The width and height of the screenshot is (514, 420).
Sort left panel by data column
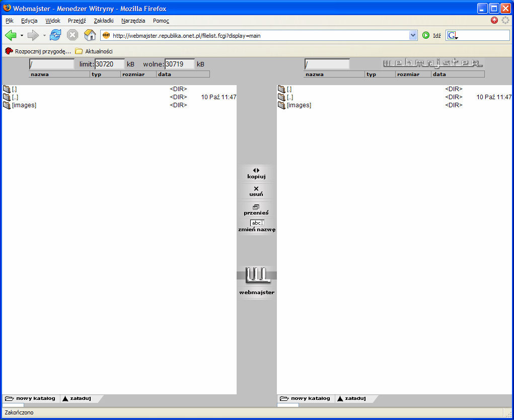click(183, 75)
